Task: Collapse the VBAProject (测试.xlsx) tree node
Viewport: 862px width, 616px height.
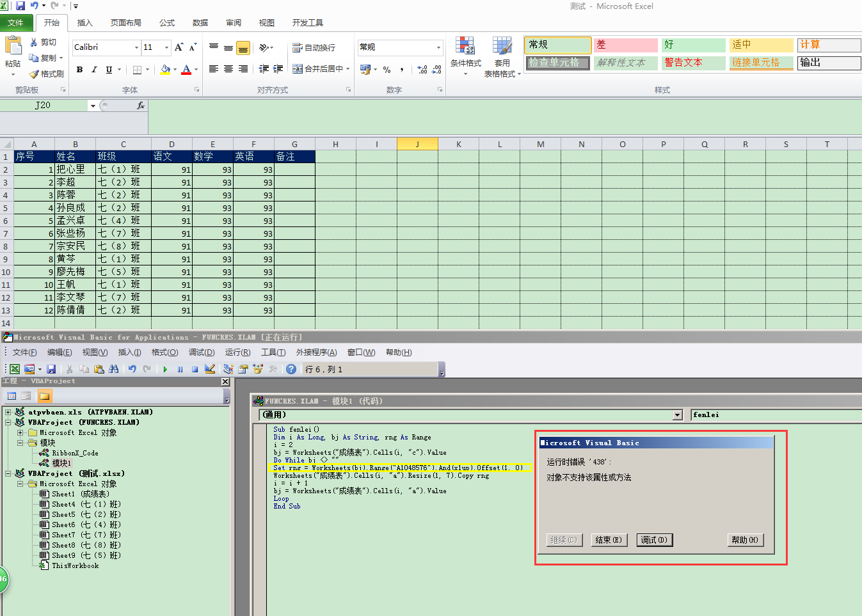Action: click(x=8, y=473)
